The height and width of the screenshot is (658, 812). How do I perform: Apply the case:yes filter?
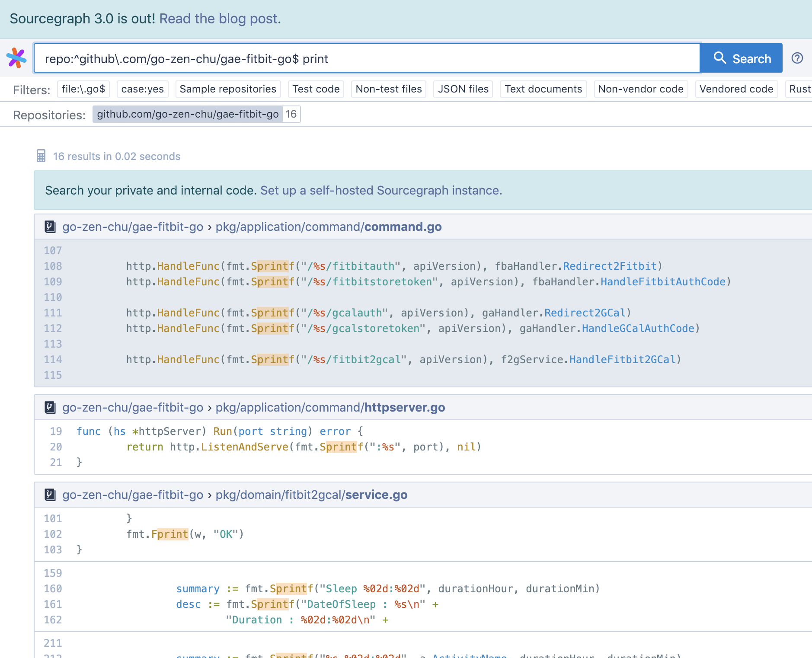142,89
